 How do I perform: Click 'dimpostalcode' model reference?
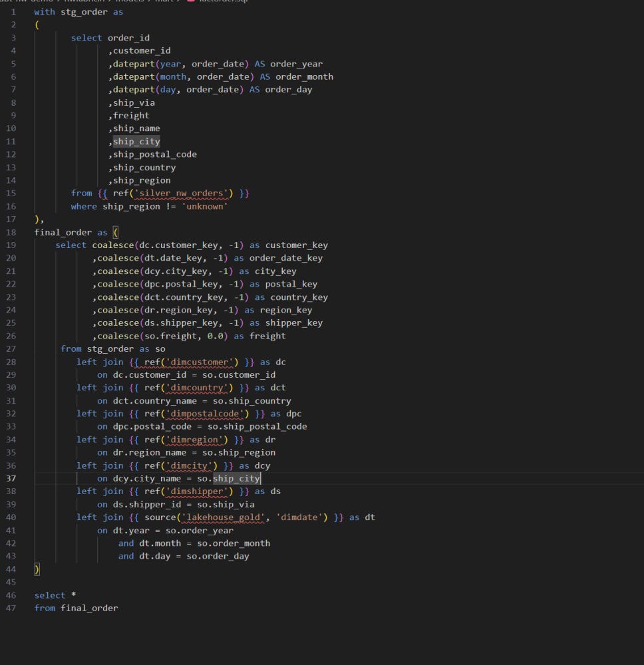click(204, 414)
